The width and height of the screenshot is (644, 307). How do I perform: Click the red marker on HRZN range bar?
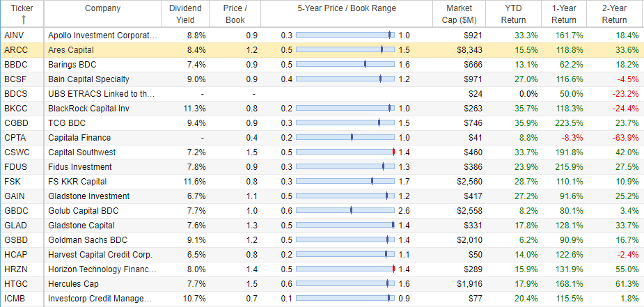(394, 269)
